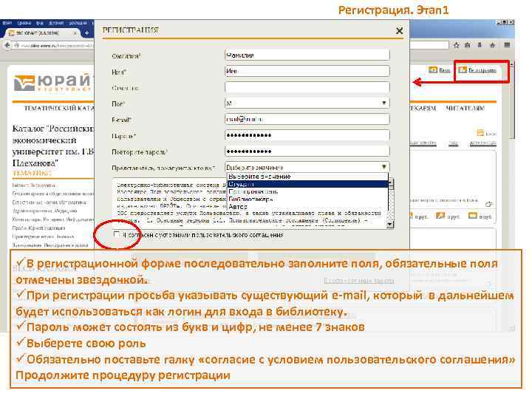Open the Закладки menu in browser

click(78, 23)
